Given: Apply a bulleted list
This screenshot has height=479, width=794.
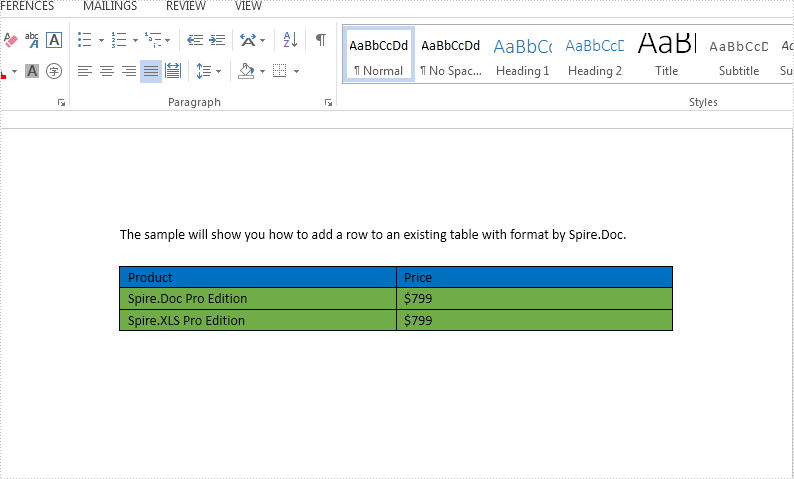Looking at the screenshot, I should point(85,39).
